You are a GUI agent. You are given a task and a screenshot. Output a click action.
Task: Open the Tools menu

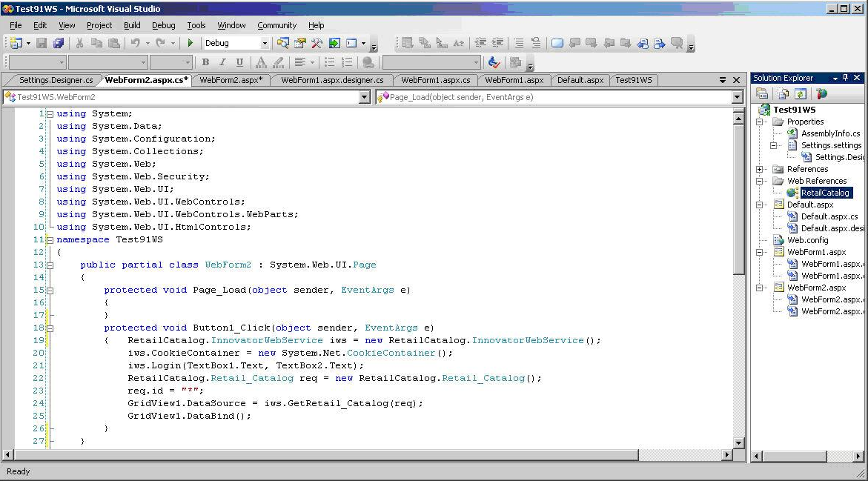(x=196, y=25)
